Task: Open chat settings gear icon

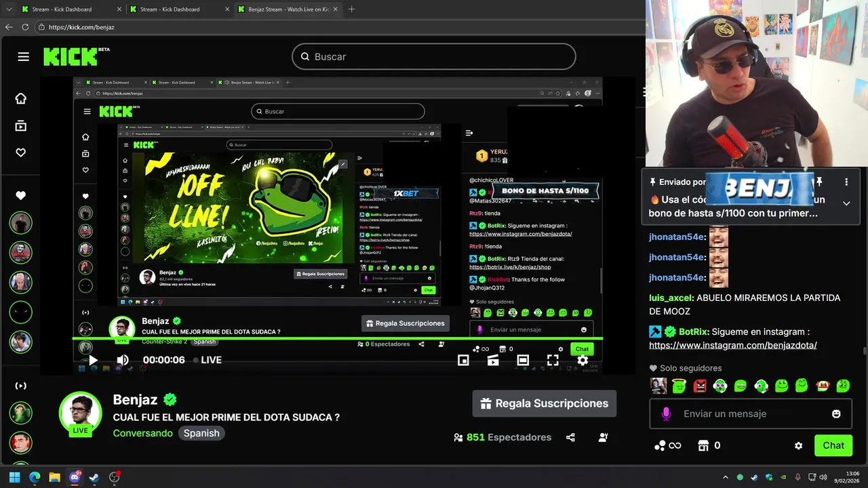Action: tap(798, 445)
